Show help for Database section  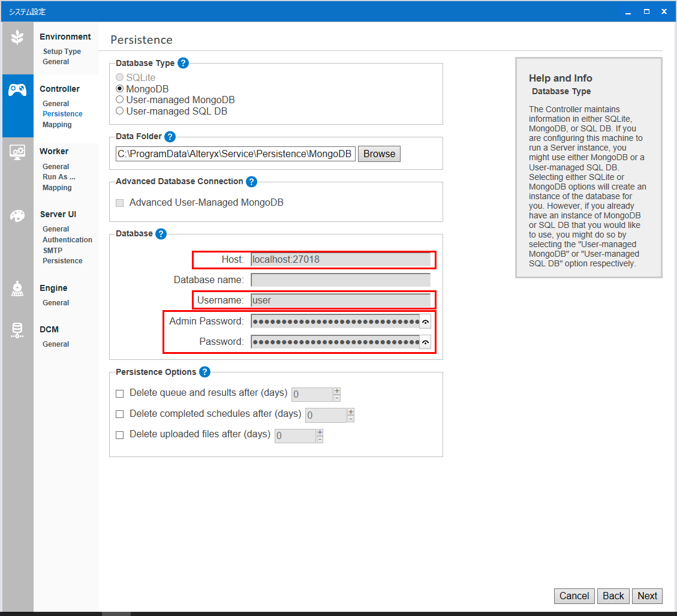pyautogui.click(x=161, y=234)
